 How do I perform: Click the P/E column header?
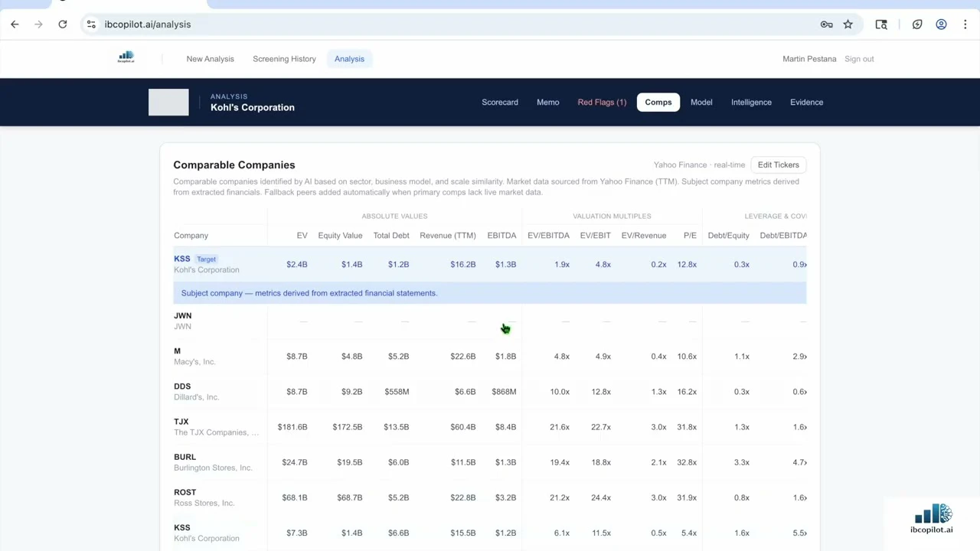click(690, 236)
